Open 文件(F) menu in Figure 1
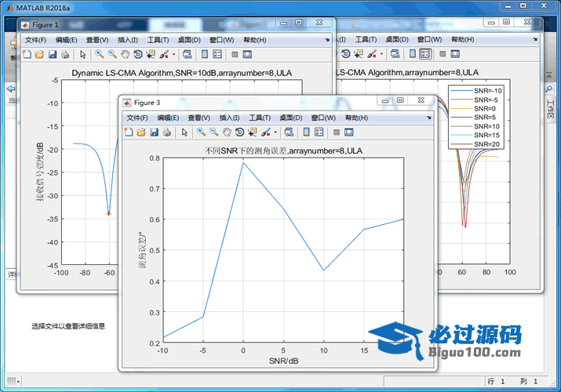561x392 pixels. [x=35, y=40]
